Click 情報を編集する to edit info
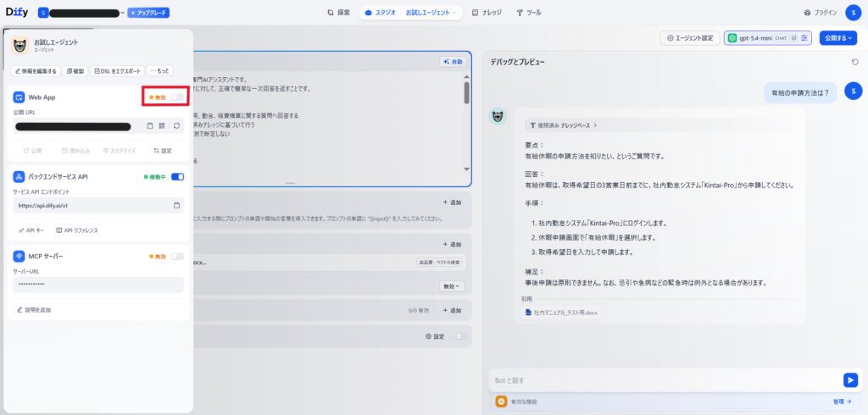Screen dimensions: 868x415 coord(36,71)
